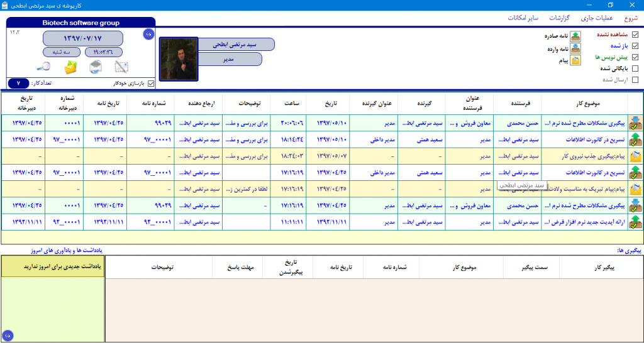Uncheck the مشاهده نشده checkbox
The image size is (644, 343).
[635, 35]
